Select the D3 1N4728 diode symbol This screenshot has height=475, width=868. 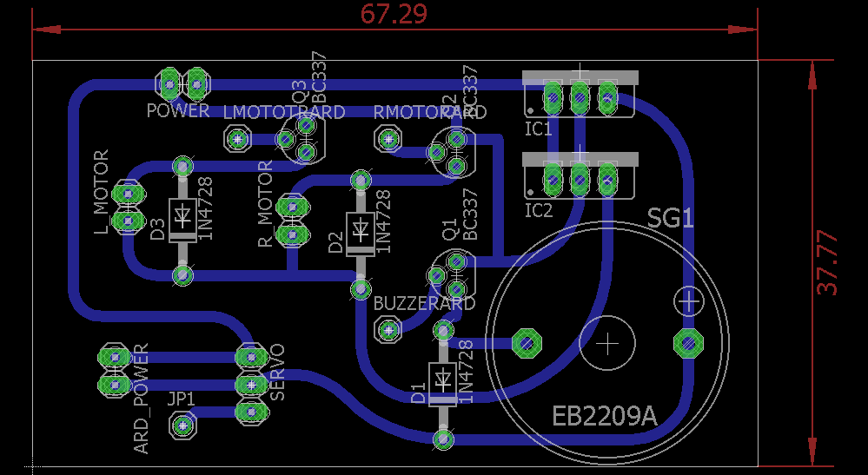click(x=182, y=220)
